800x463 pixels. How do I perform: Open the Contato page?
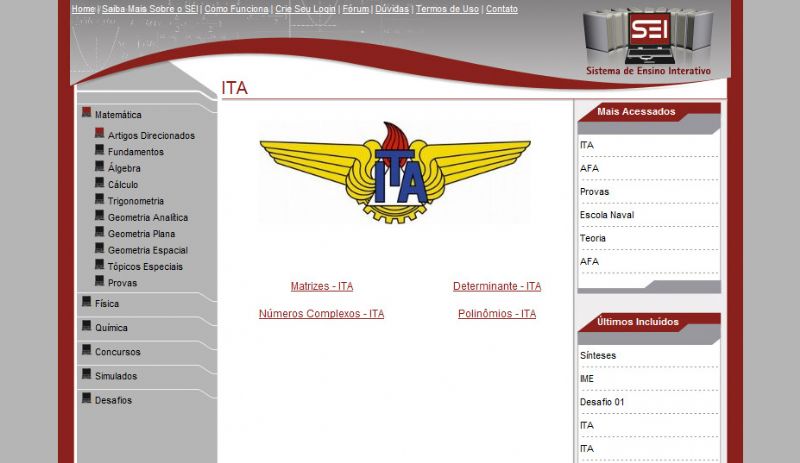[x=502, y=9]
